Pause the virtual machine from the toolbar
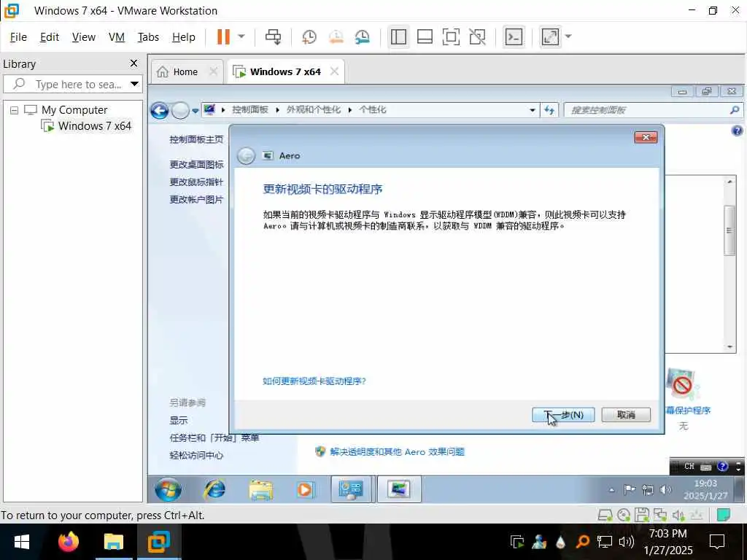Viewport: 747px width, 560px height. coord(223,36)
